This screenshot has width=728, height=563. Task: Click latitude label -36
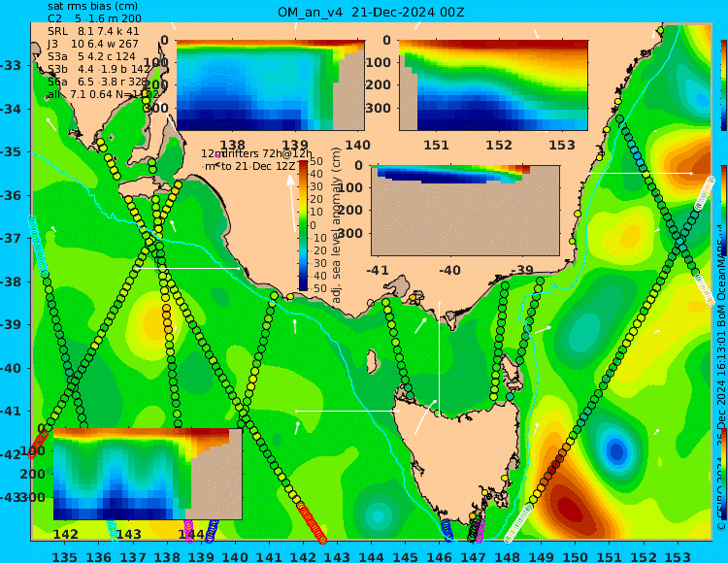coord(10,195)
